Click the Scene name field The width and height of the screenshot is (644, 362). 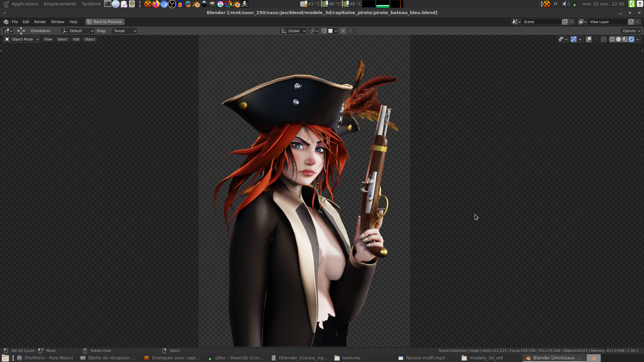point(542,22)
